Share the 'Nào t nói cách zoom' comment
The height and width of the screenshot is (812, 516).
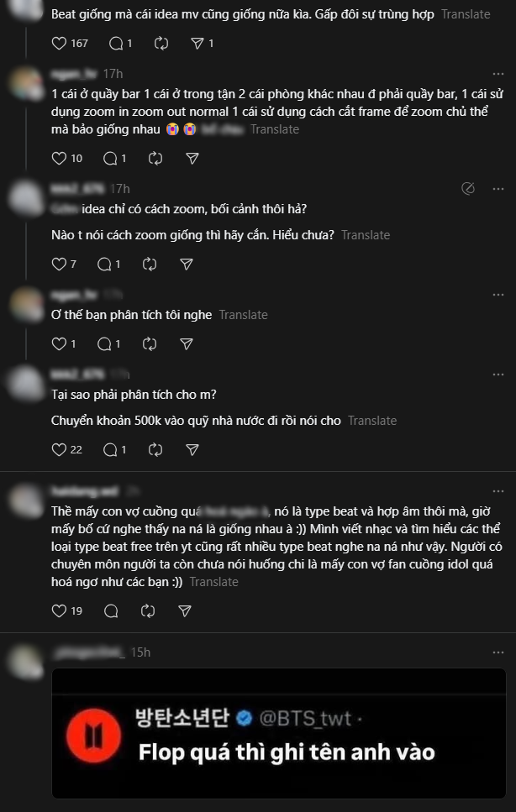(187, 265)
